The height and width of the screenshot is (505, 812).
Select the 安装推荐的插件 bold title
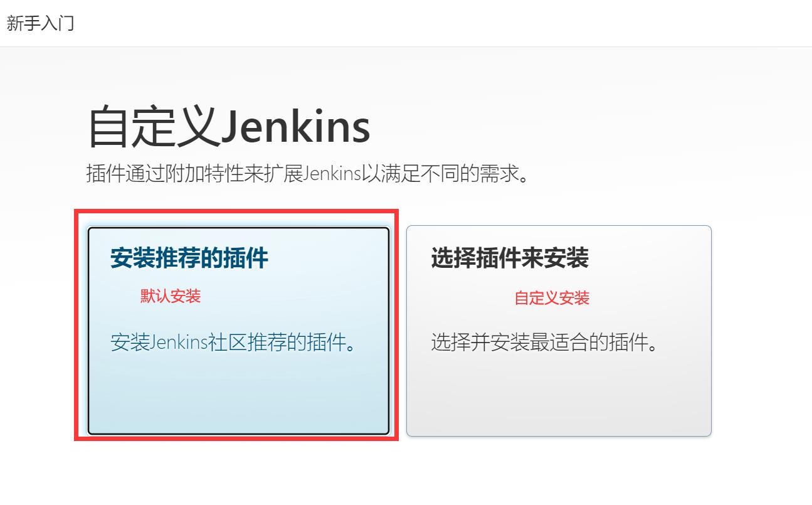click(x=189, y=258)
